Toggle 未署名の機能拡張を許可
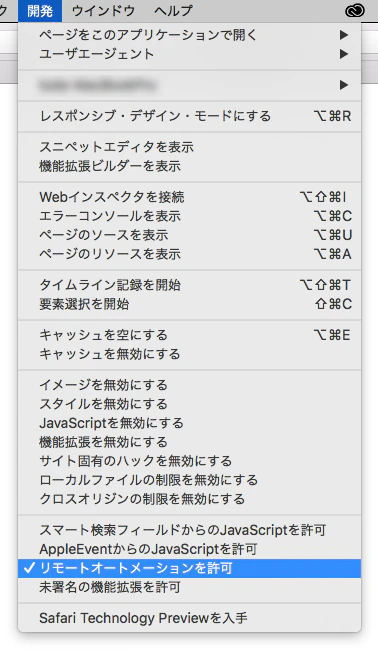The image size is (378, 658). click(189, 587)
